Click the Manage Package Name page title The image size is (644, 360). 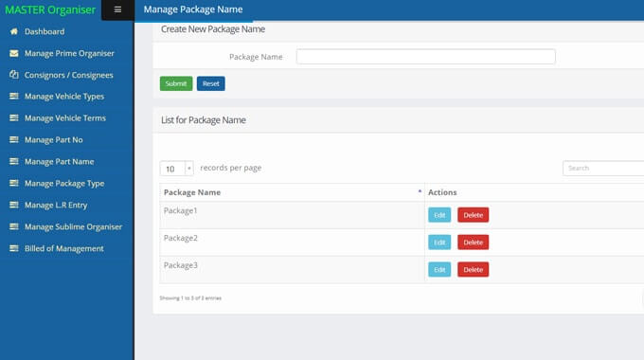[193, 9]
